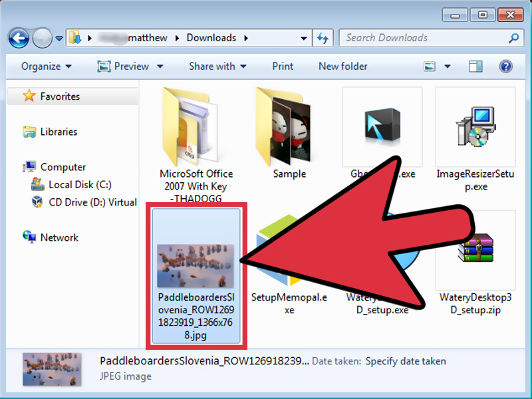Click the PaddleboardersSlovenia file name label
The image size is (532, 399).
coord(196,317)
